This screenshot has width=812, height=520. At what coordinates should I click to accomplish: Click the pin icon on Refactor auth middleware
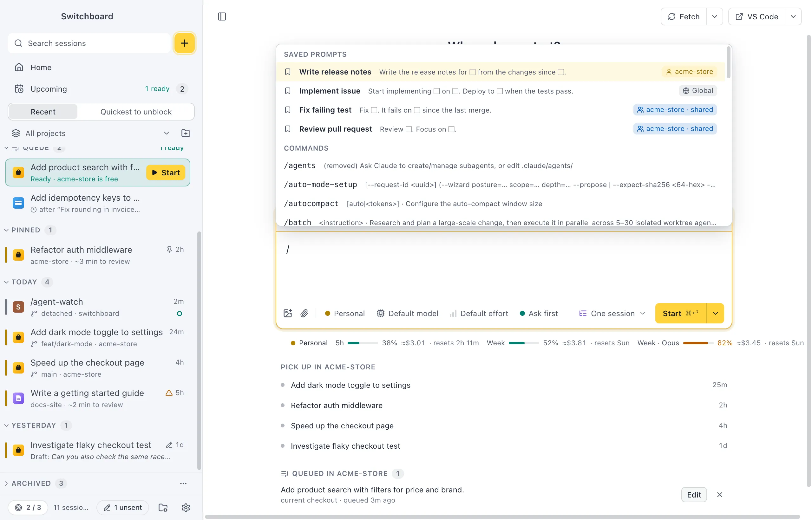click(x=169, y=250)
